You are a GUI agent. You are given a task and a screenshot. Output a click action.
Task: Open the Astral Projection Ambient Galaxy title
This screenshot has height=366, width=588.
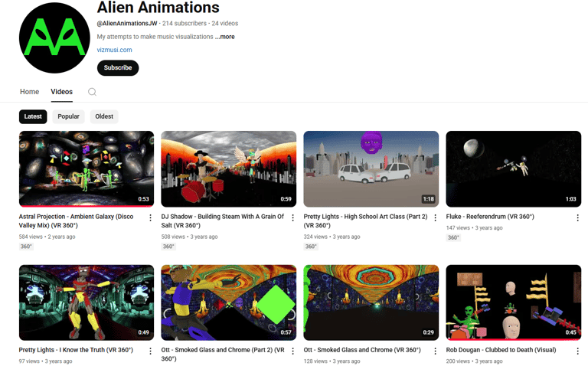[x=76, y=221]
